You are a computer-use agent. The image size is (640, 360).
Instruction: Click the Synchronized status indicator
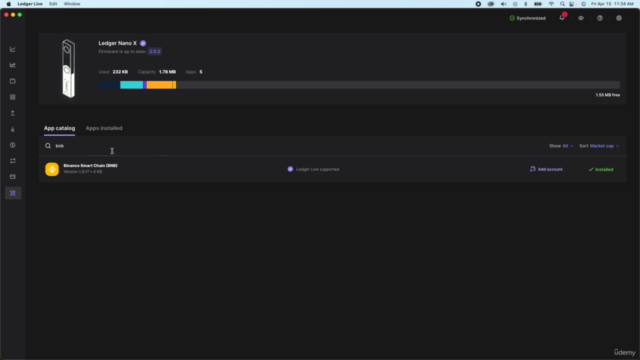pos(527,18)
